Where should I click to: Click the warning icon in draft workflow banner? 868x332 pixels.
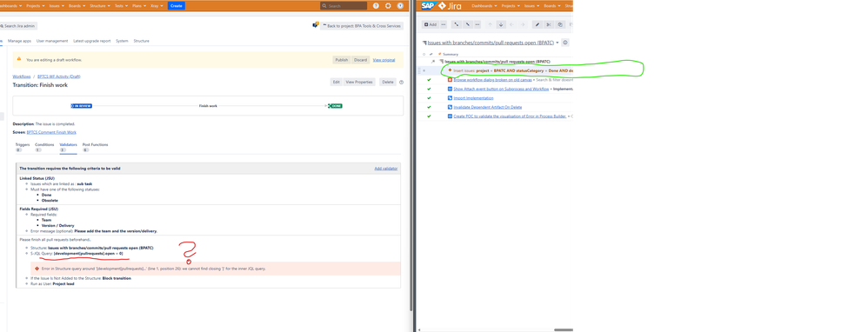[x=19, y=58]
